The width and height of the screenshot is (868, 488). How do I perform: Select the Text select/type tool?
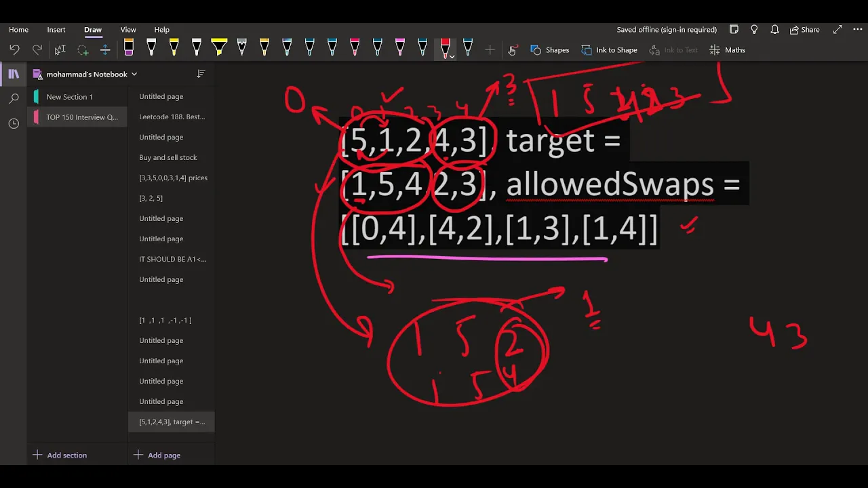pos(60,49)
